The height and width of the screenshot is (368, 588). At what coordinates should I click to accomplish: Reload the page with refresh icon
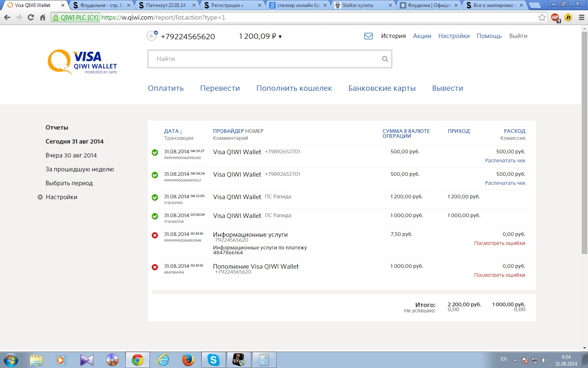tap(31, 18)
